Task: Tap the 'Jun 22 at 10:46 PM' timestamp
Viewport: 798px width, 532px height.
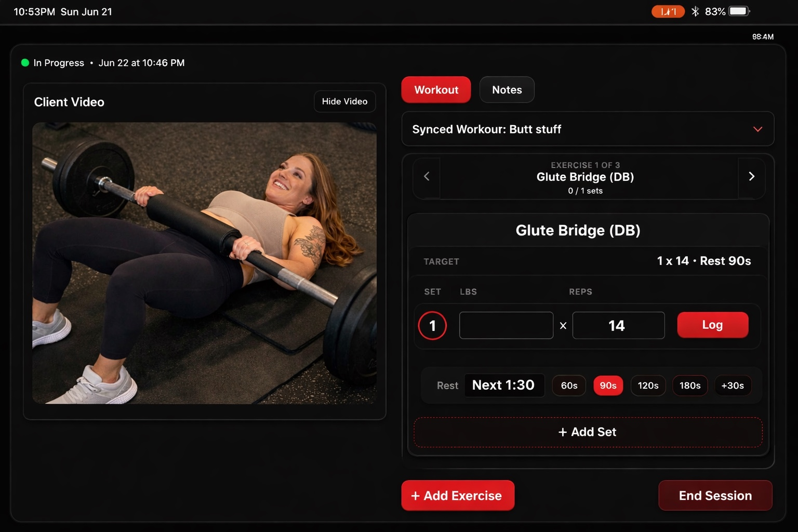Action: coord(141,63)
